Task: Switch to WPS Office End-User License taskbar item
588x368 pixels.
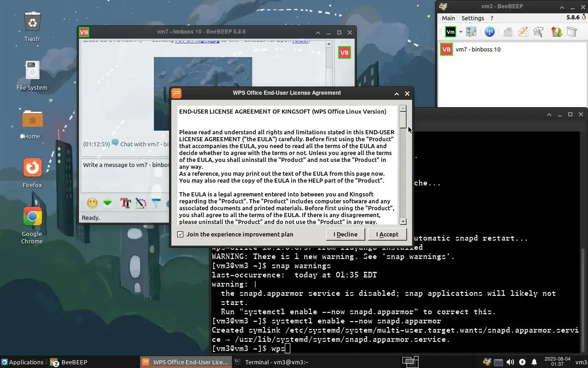Action: click(x=185, y=362)
